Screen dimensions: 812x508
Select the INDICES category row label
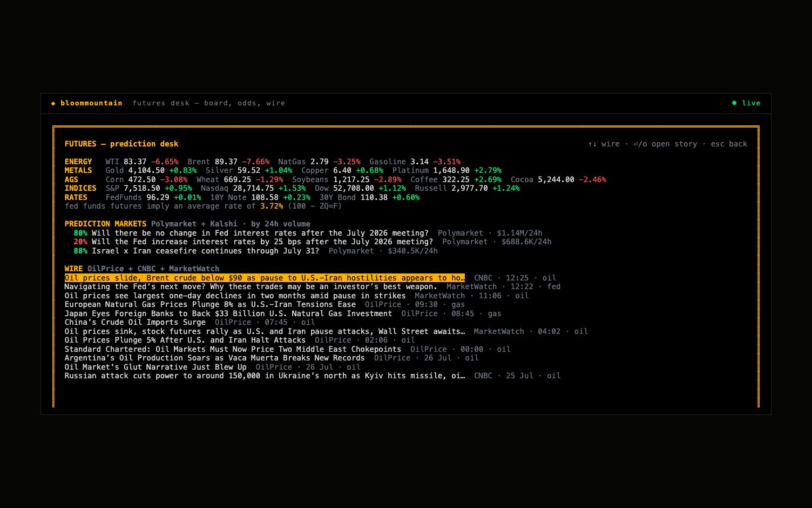point(80,188)
